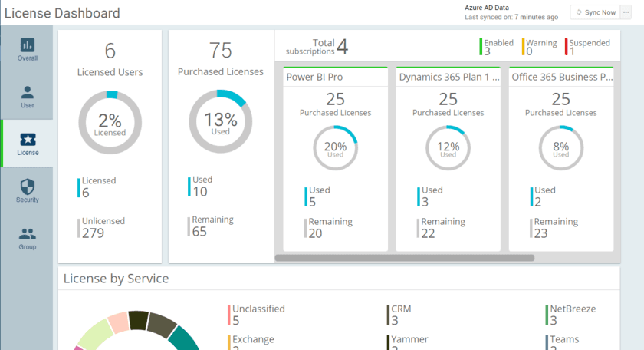Open the Overall bar chart icon

coord(27,45)
